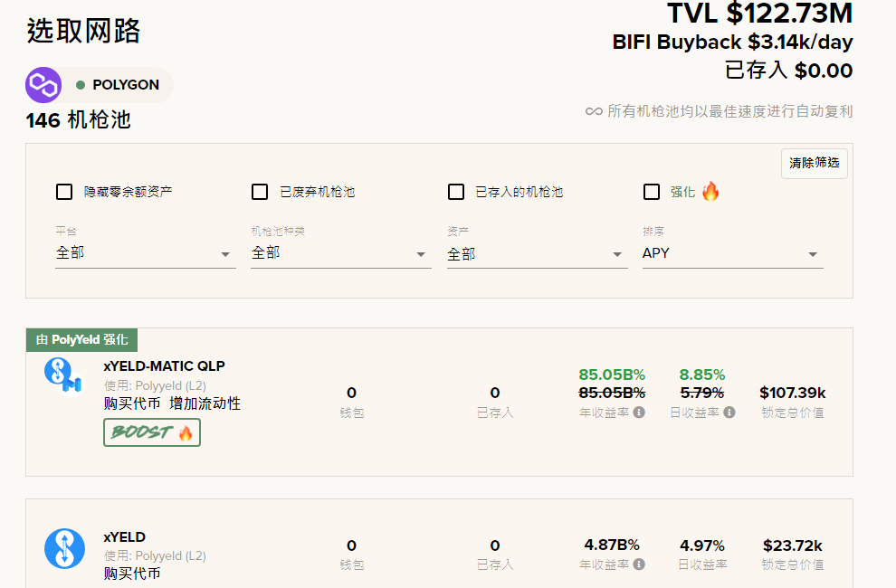Click 清除筛选 clear filters button
This screenshot has height=588, width=896.
point(815,164)
